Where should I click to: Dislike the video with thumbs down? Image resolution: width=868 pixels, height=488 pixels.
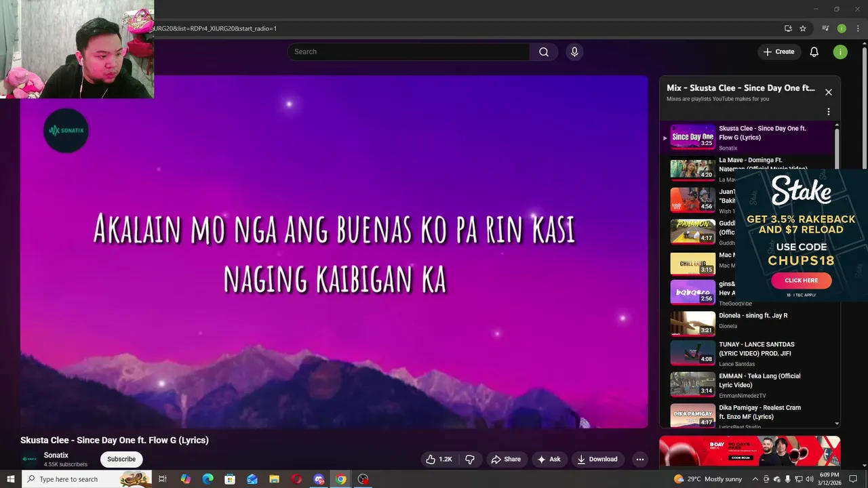tap(469, 460)
